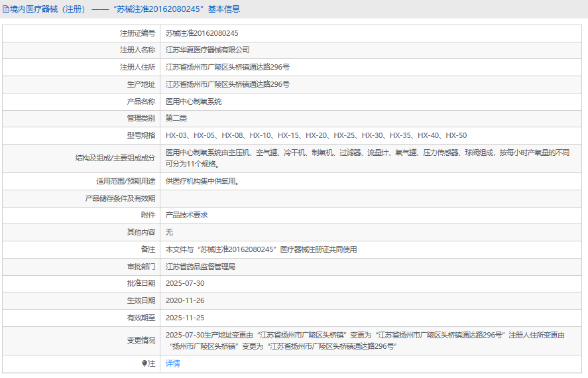
Task: Click the intended use text 供医疗机构集中供氧用
Action: click(202, 181)
